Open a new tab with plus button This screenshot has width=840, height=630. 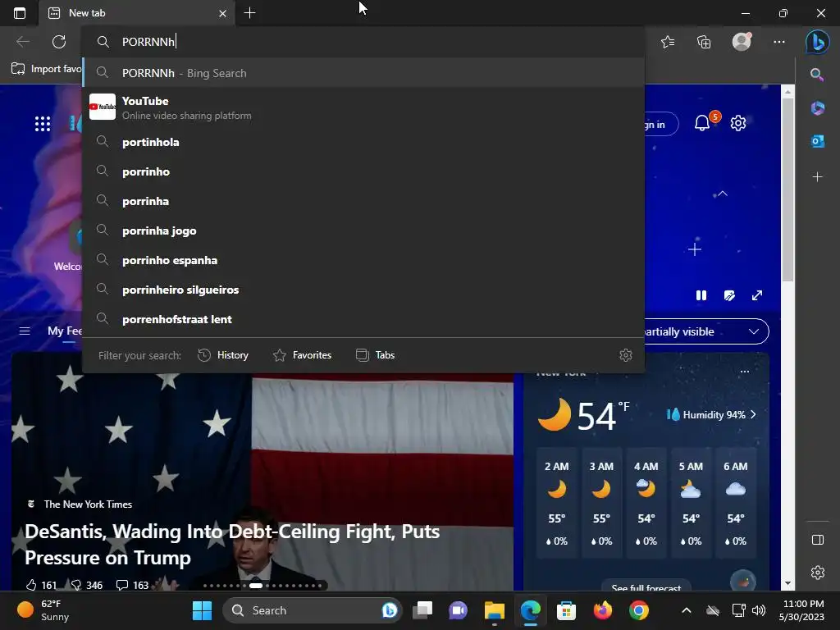click(249, 13)
